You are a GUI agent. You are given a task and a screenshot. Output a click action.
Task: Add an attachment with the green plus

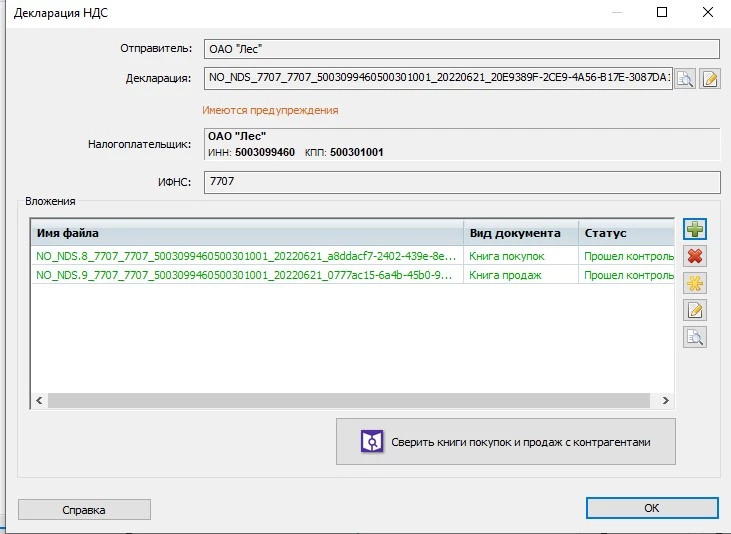click(695, 230)
